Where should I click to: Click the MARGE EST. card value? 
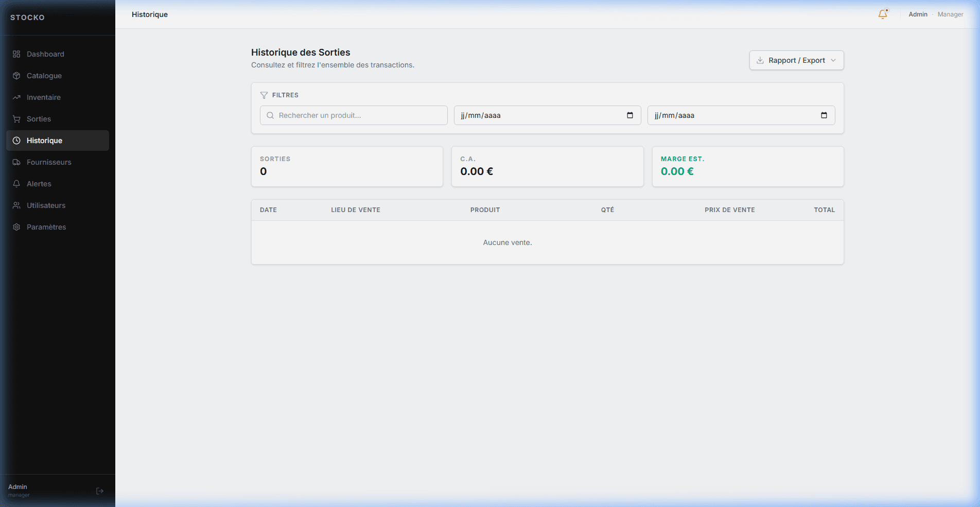click(x=677, y=171)
